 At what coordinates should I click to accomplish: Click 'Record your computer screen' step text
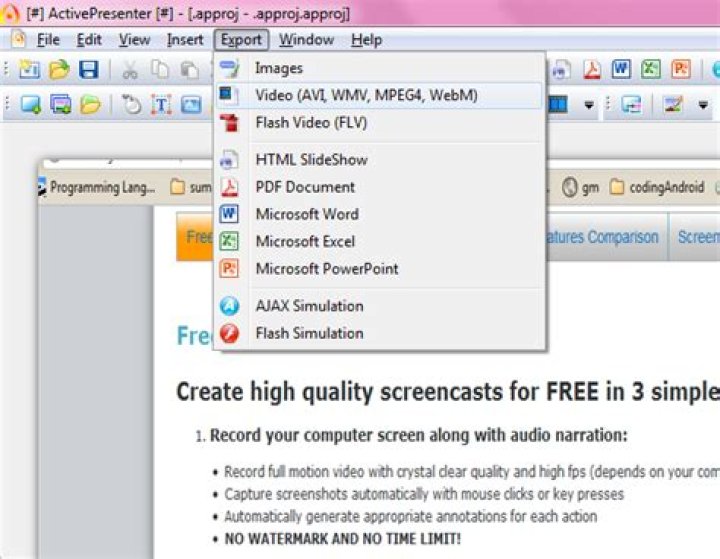(x=418, y=435)
